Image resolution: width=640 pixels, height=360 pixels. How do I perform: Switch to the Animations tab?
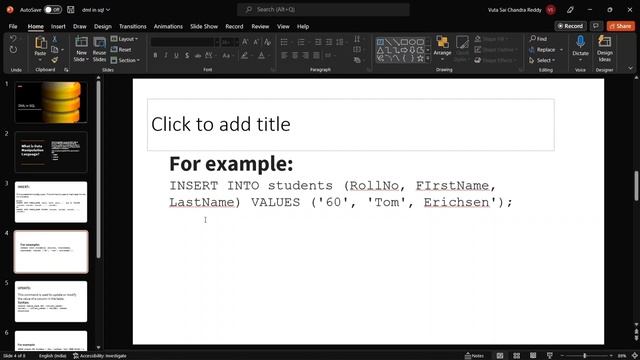(x=168, y=26)
